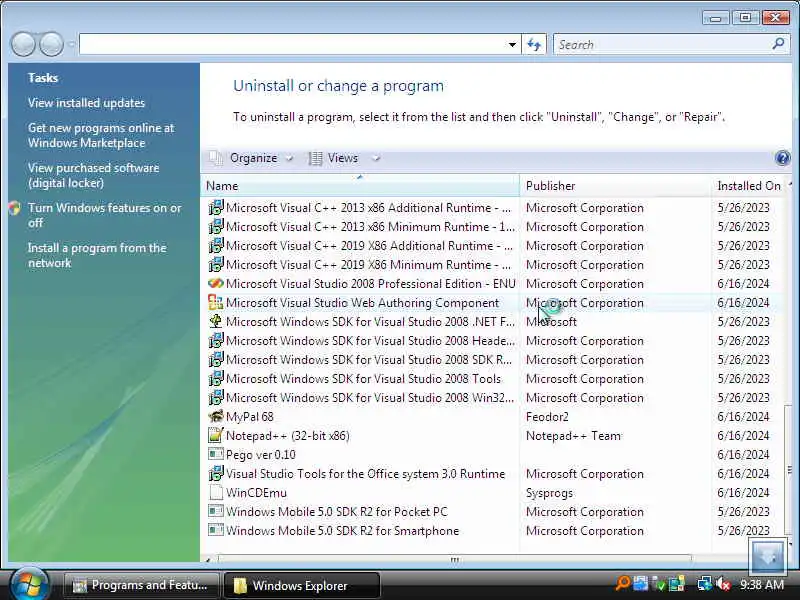Open Turn Windows features on or off

tap(104, 215)
